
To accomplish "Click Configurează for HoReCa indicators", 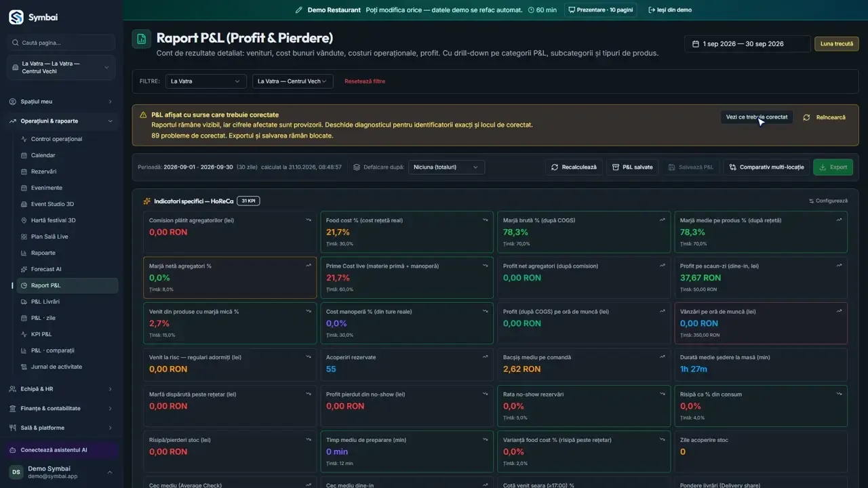I will pos(828,201).
